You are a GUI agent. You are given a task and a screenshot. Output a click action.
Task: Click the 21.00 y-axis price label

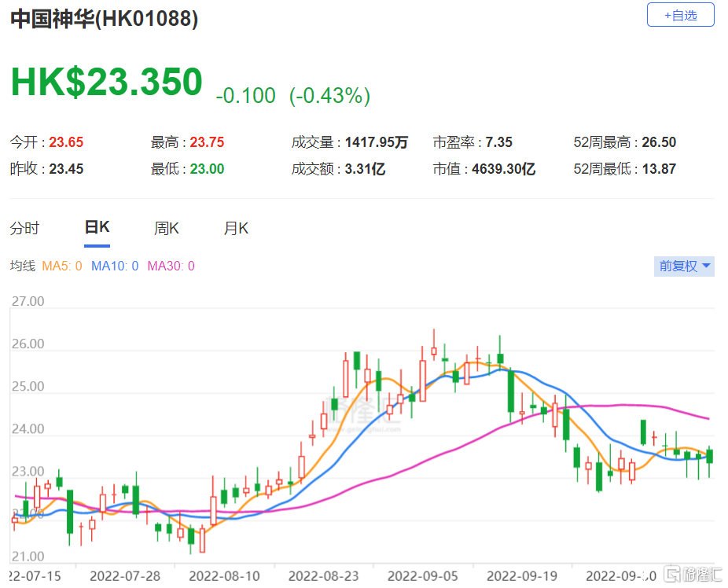[28, 557]
